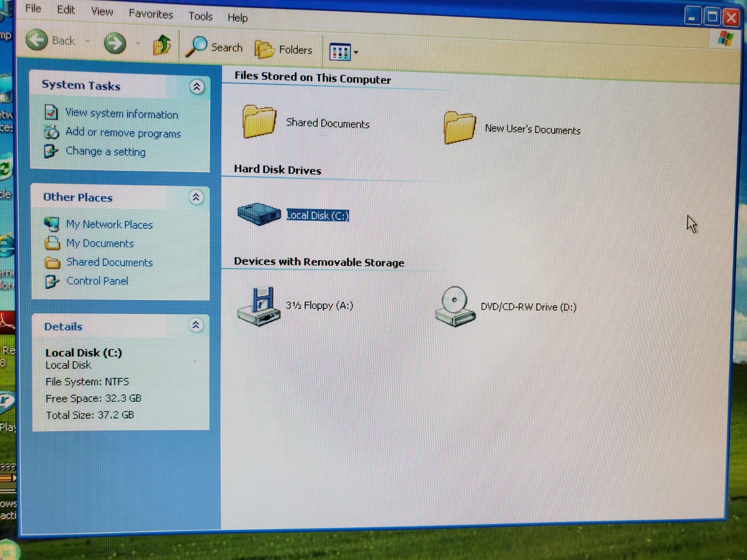
Task: Minimize the My Computer window
Action: coord(693,17)
